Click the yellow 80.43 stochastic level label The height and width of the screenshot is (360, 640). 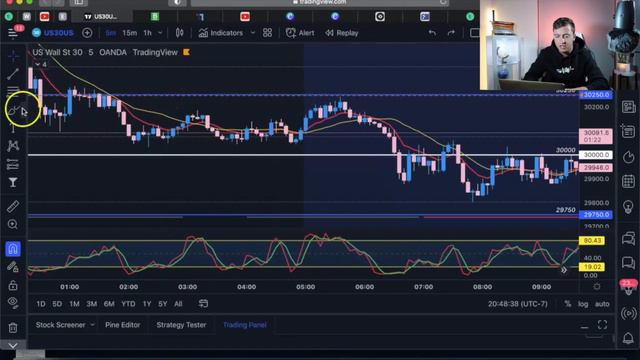tap(592, 241)
